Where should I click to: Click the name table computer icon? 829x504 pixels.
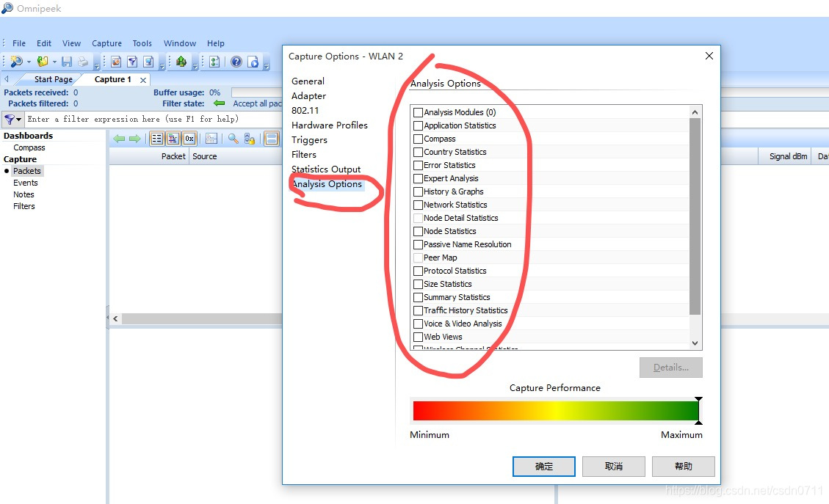[x=148, y=62]
